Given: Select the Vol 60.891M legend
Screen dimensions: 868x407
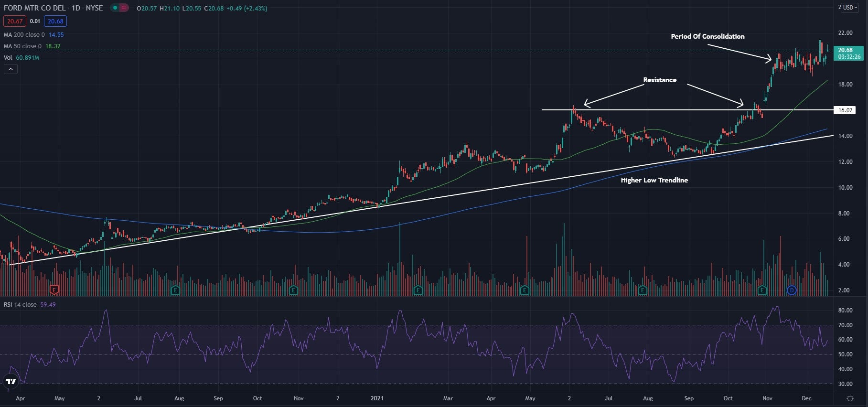Looking at the screenshot, I should (x=21, y=58).
